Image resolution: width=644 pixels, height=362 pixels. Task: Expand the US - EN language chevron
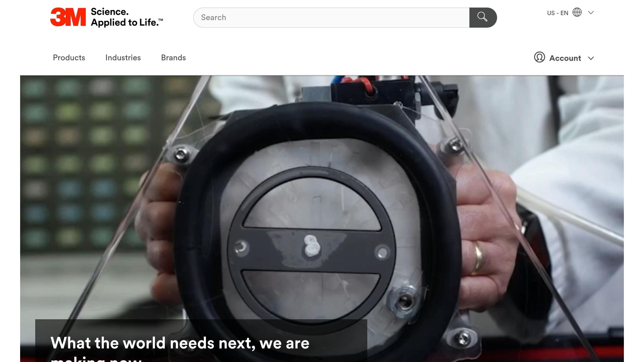(x=591, y=13)
